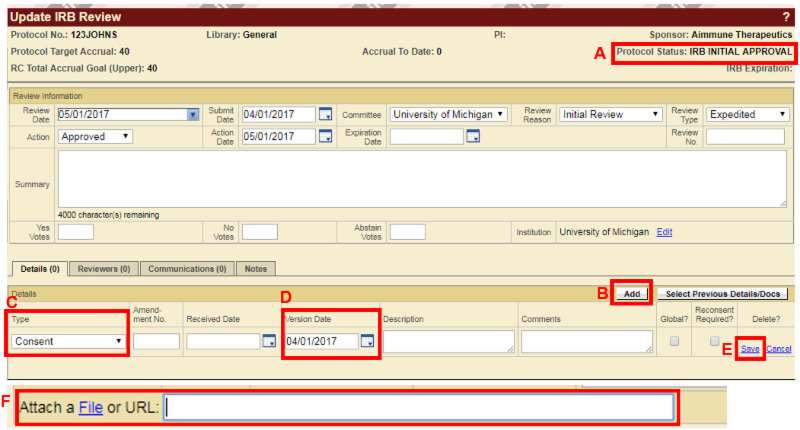Expand the Review Date dropdown
This screenshot has width=800, height=430.
[x=193, y=114]
